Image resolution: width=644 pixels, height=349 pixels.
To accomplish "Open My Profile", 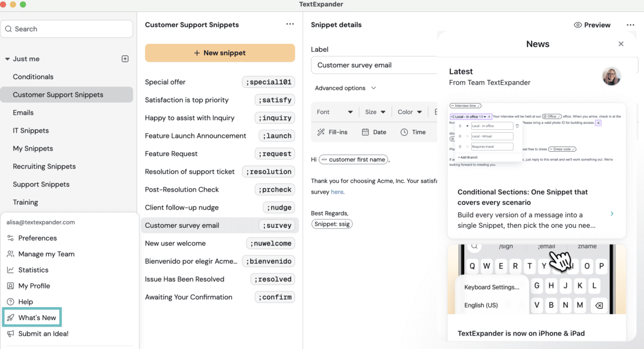I will pos(28,286).
